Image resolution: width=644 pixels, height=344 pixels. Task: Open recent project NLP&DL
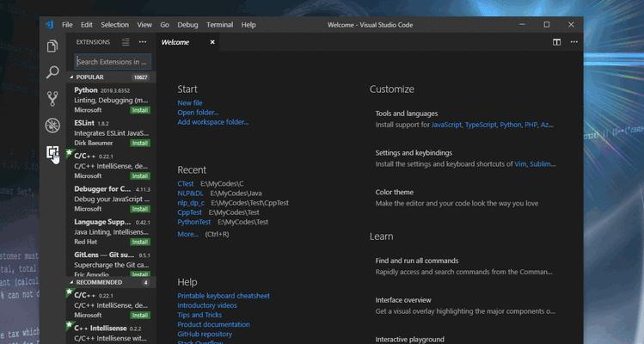tap(190, 193)
